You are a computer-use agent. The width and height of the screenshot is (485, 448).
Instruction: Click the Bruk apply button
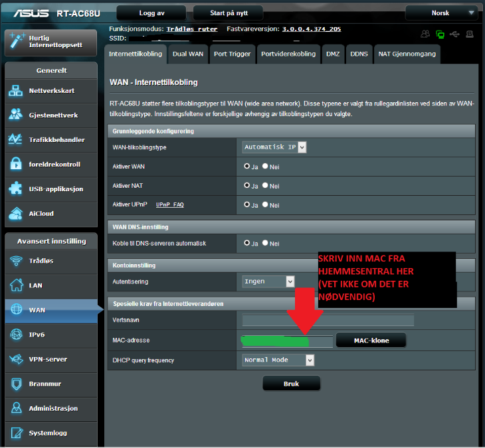[x=291, y=384]
